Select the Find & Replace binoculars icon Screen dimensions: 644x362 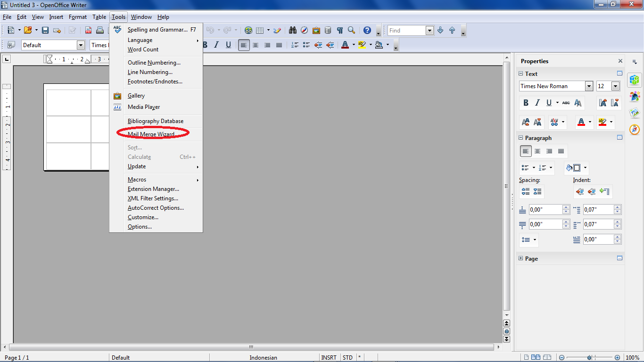tap(293, 30)
